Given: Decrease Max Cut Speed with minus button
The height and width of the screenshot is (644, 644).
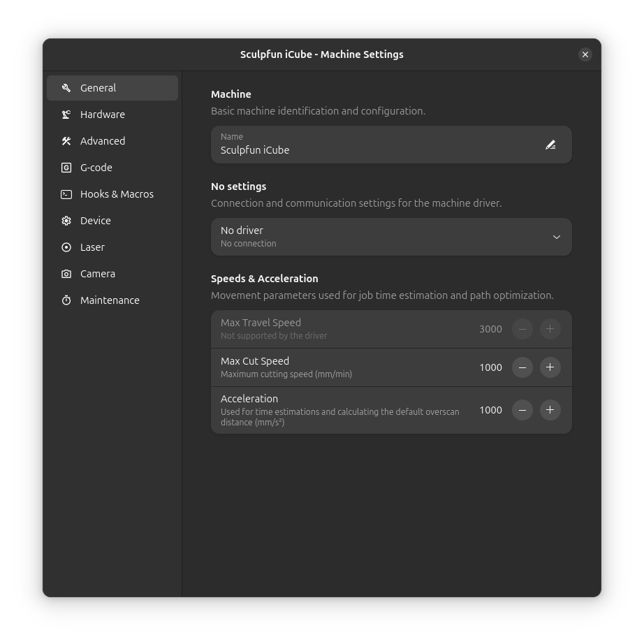Looking at the screenshot, I should [522, 367].
